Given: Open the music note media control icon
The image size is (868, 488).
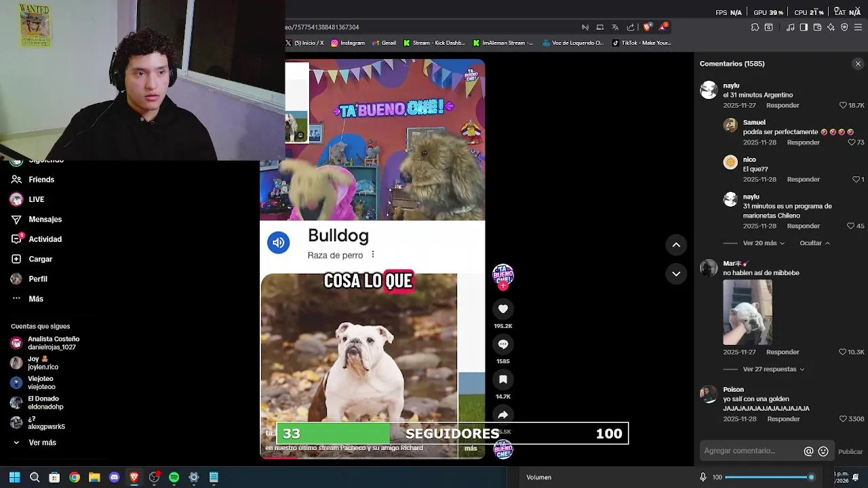Looking at the screenshot, I should tap(790, 27).
